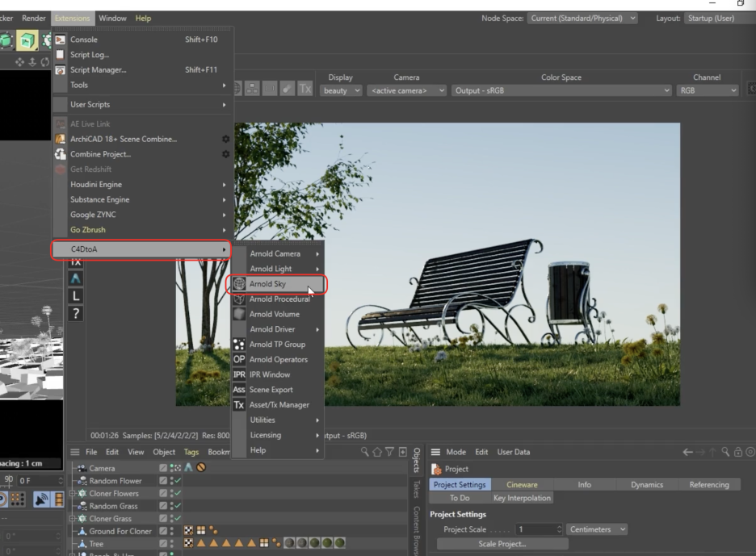The height and width of the screenshot is (556, 756).
Task: Toggle layer box of Camera object
Action: coord(163,468)
